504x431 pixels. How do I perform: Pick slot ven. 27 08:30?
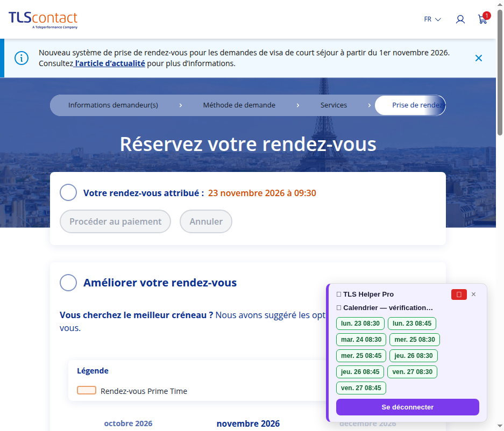point(413,371)
